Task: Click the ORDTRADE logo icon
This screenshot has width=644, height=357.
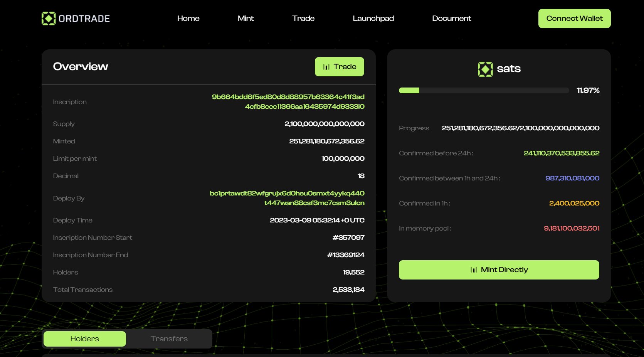Action: tap(49, 19)
